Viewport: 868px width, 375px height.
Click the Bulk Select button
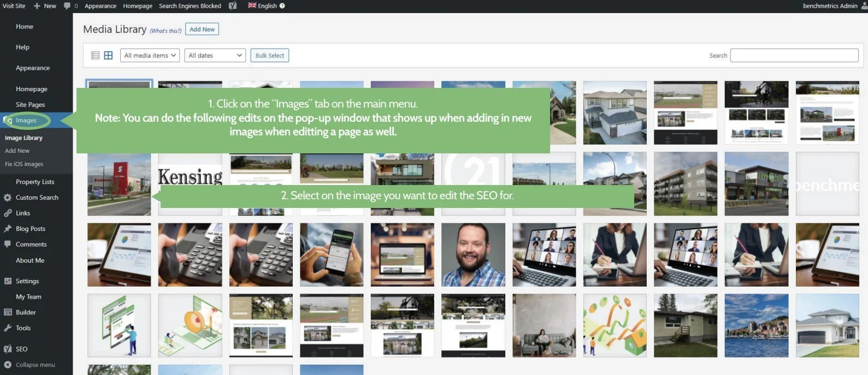pos(269,55)
